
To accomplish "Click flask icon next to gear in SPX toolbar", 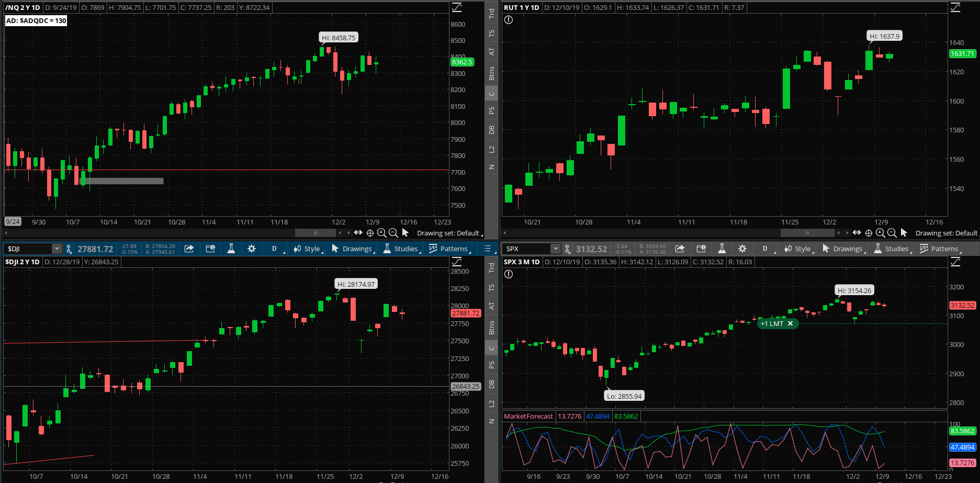I will click(722, 249).
